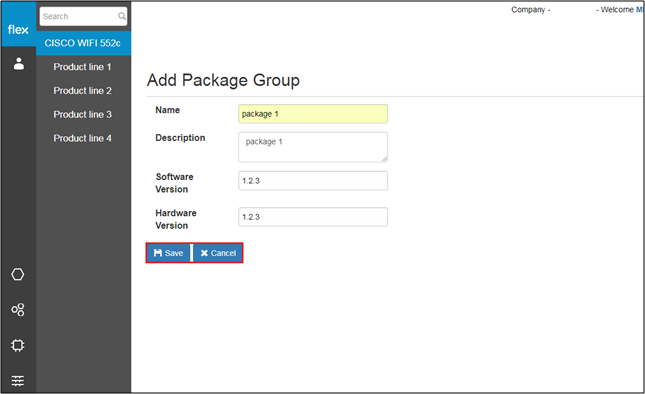The height and width of the screenshot is (394, 645).
Task: Click the hexagon icon in left sidebar
Action: pyautogui.click(x=18, y=274)
